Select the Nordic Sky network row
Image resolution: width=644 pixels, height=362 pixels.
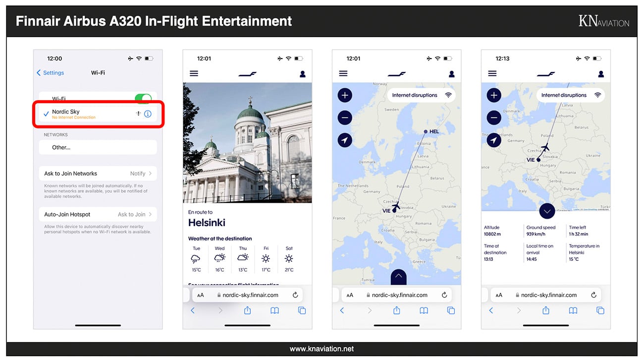pos(98,114)
